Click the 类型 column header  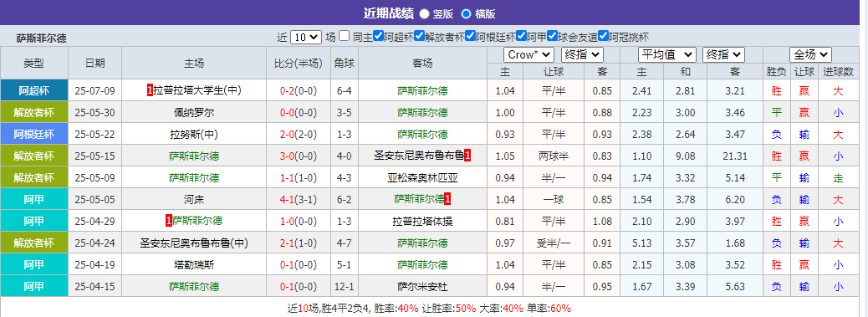pyautogui.click(x=34, y=63)
